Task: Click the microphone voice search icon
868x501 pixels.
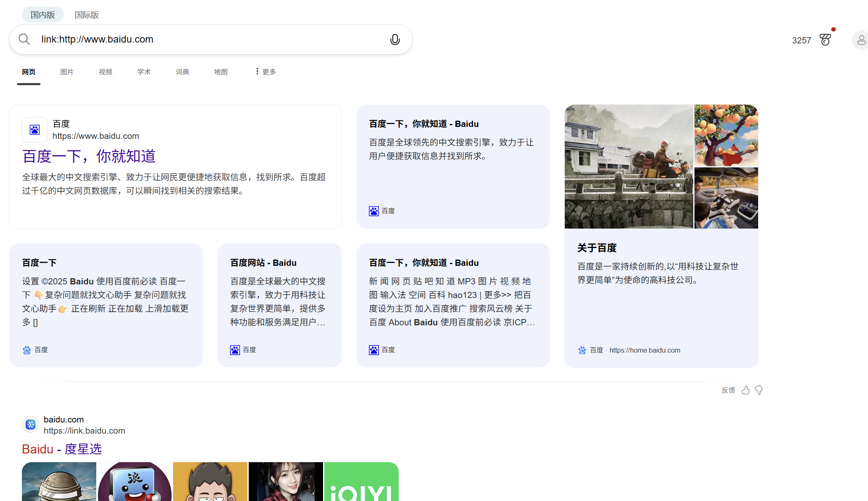Action: tap(395, 39)
